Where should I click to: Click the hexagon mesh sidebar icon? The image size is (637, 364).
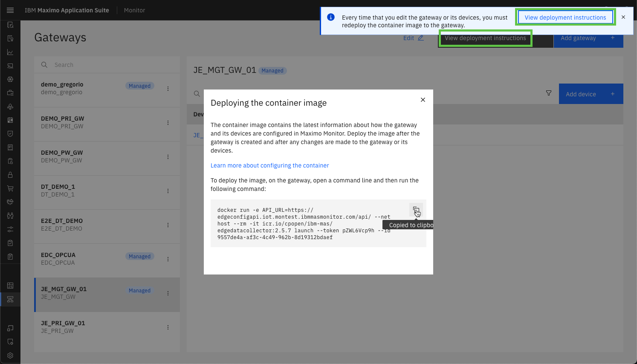[10, 79]
